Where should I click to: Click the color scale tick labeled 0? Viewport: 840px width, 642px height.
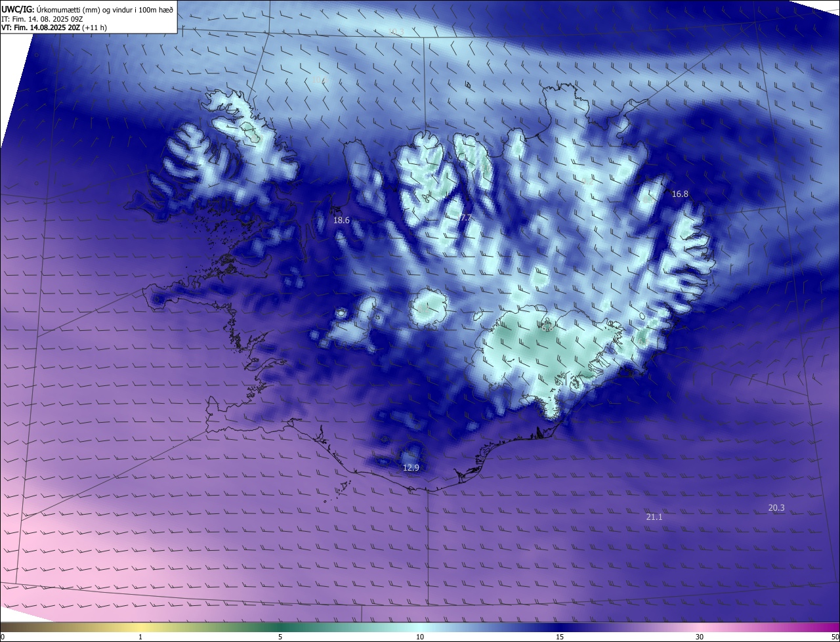click(x=3, y=637)
